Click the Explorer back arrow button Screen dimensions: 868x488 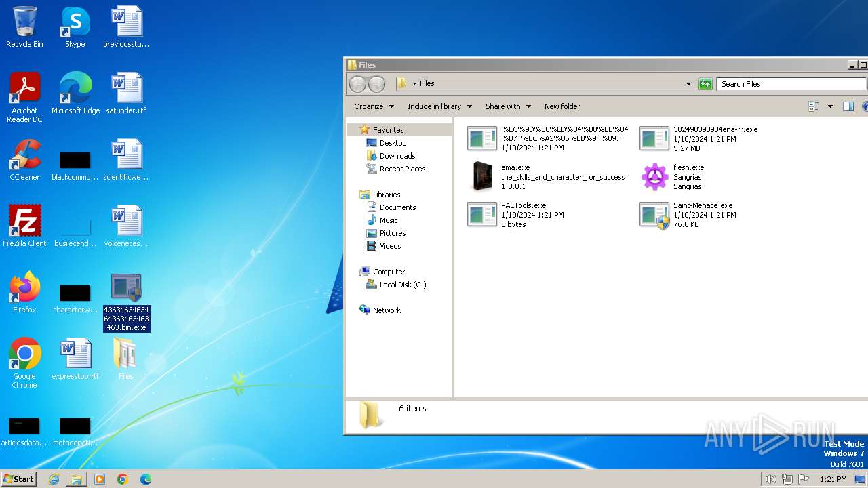point(357,84)
